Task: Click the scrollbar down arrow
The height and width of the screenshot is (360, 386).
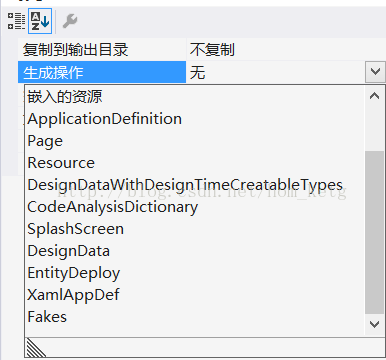Action: 375,324
